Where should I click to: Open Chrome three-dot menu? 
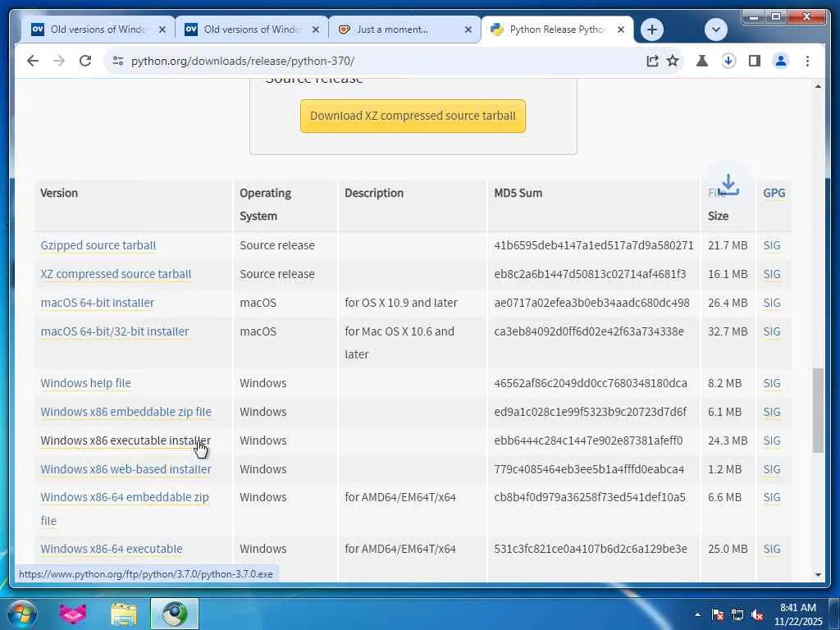coord(807,61)
